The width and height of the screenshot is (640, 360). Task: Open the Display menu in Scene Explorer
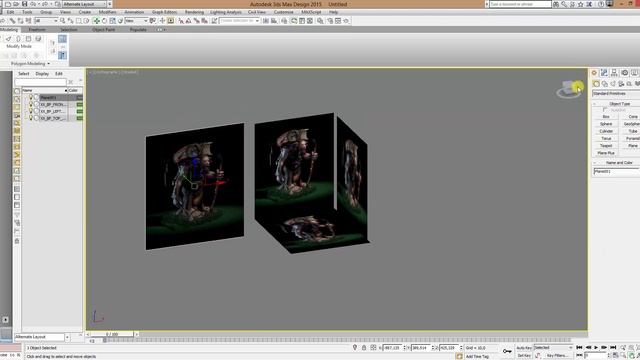click(x=42, y=74)
